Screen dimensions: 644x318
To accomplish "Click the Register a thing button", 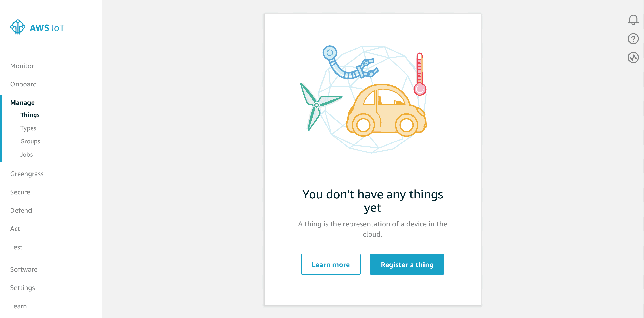I will [x=407, y=265].
